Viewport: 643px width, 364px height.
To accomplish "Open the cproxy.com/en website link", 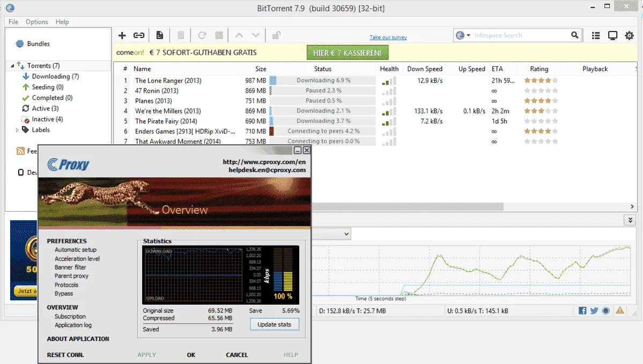I will point(264,162).
